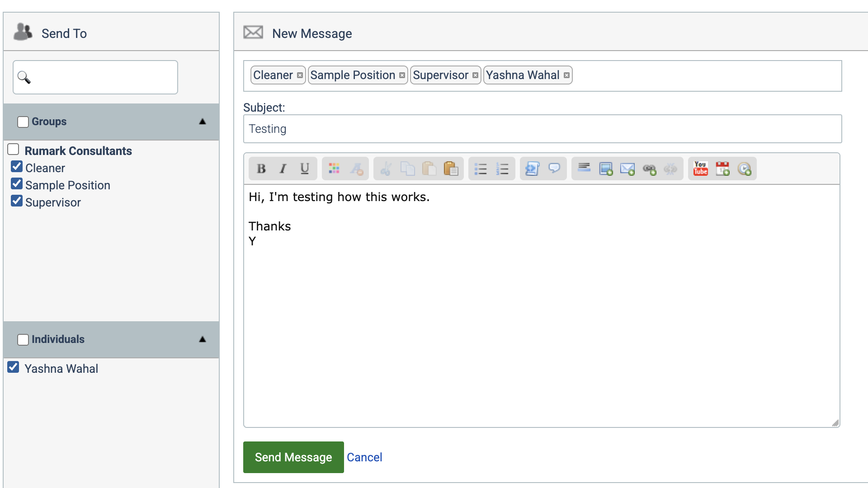Insert an image into the message
The image size is (868, 488).
(606, 169)
